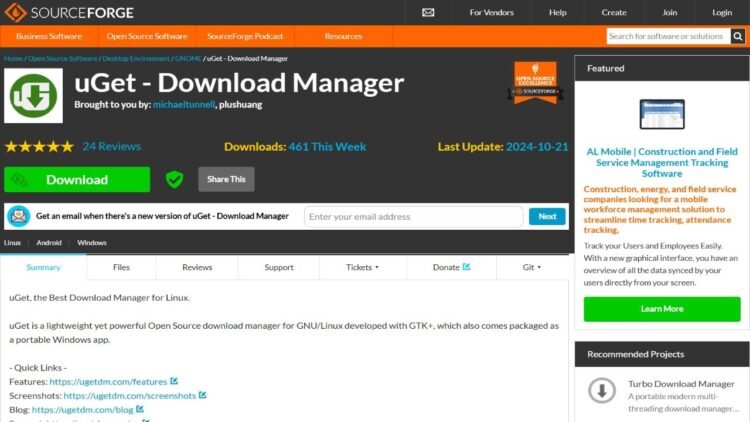Click the green Download button
The image size is (750, 422).
(77, 179)
